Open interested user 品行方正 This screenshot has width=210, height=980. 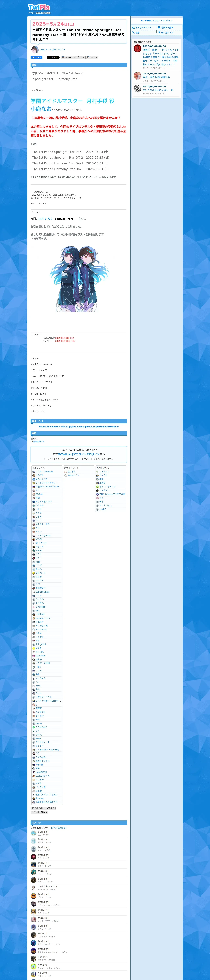click(x=71, y=472)
